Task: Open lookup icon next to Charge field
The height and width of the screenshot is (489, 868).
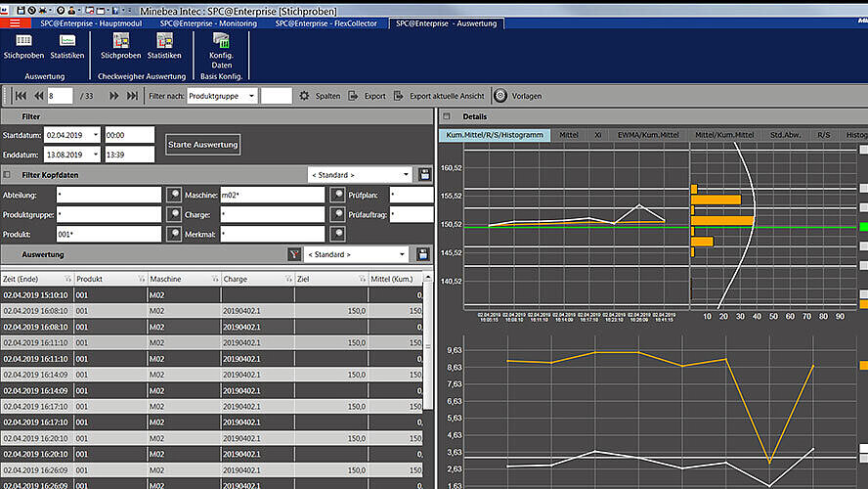Action: [x=337, y=214]
